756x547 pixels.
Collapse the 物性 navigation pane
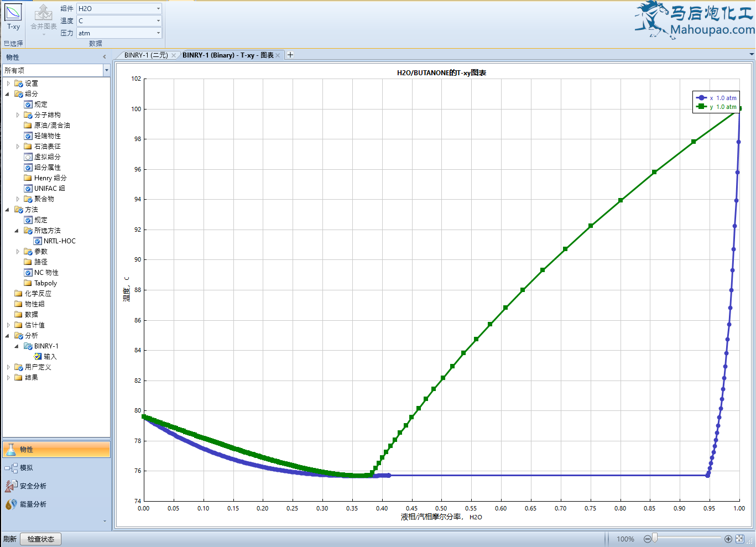coord(105,57)
